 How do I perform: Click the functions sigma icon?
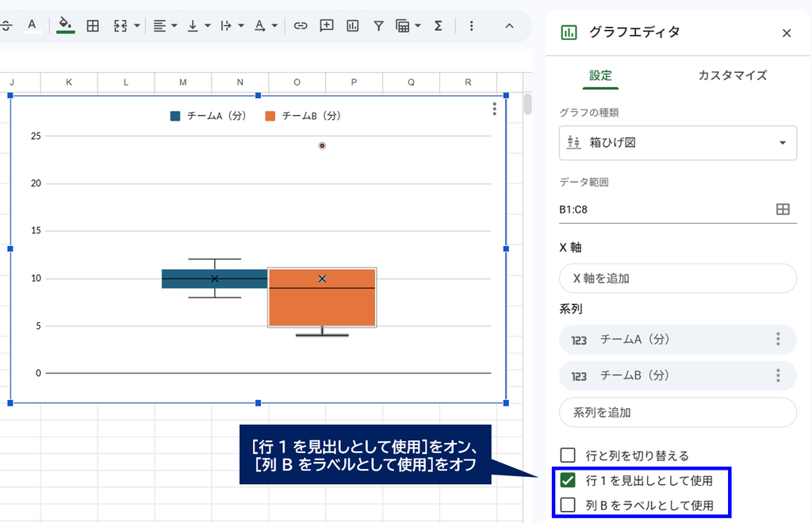pyautogui.click(x=438, y=25)
